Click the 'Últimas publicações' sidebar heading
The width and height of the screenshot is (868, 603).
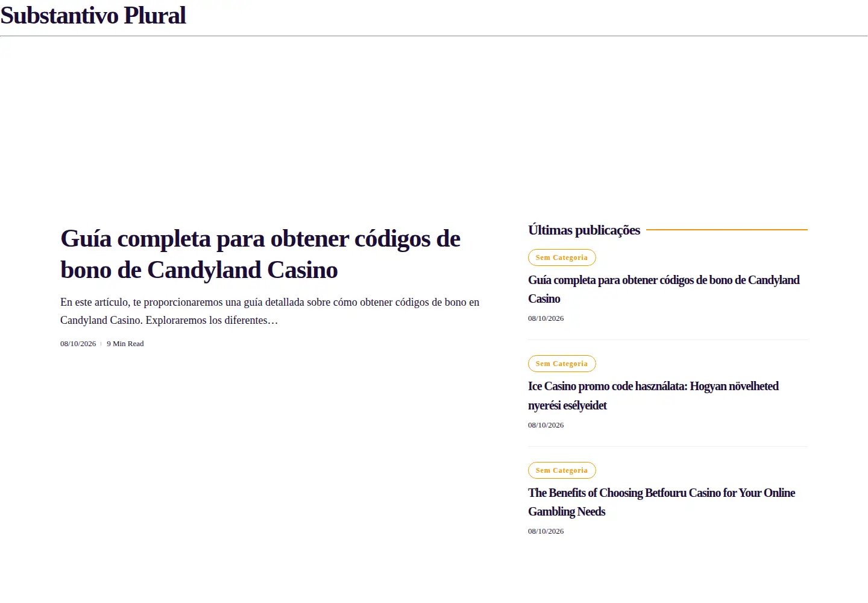coord(584,230)
